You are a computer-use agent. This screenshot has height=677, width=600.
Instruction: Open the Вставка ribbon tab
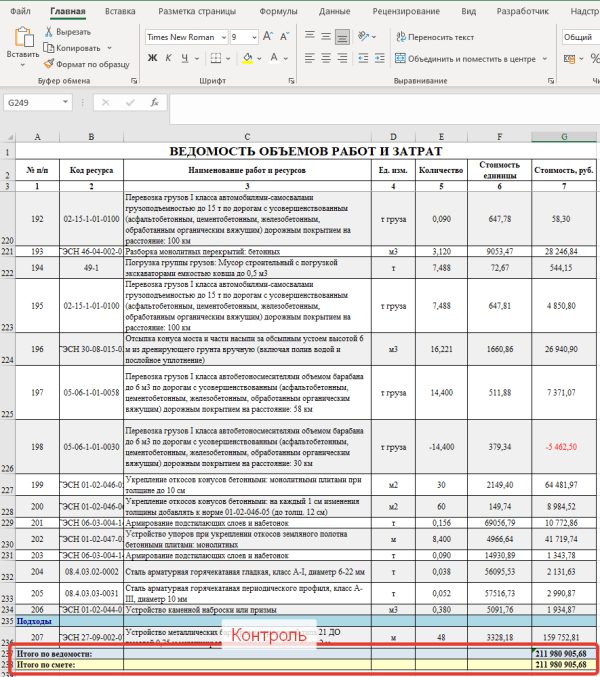[x=120, y=12]
